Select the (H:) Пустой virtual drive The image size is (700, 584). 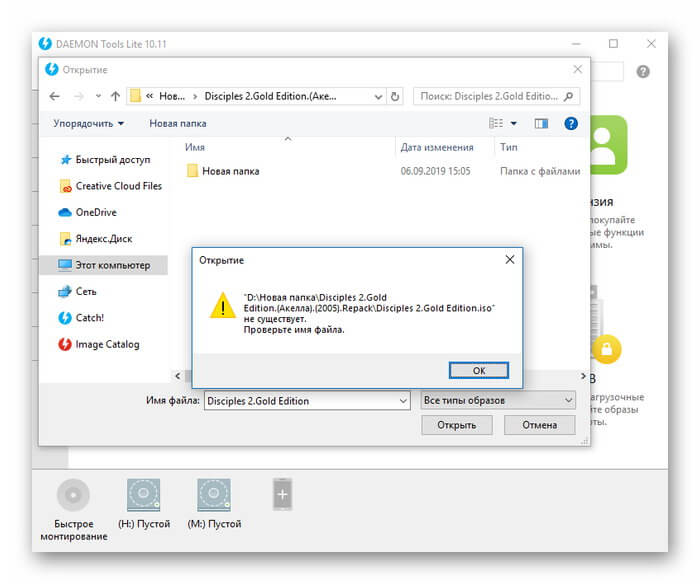click(144, 504)
